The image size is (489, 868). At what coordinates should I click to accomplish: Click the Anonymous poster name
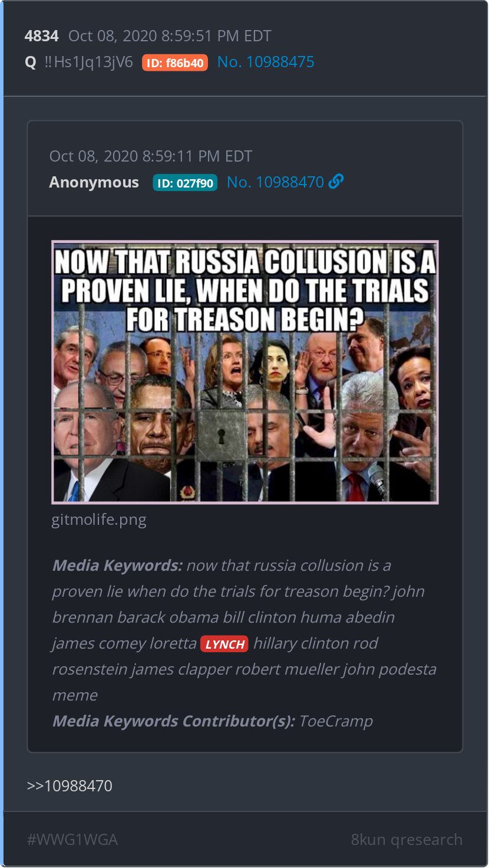pos(94,182)
